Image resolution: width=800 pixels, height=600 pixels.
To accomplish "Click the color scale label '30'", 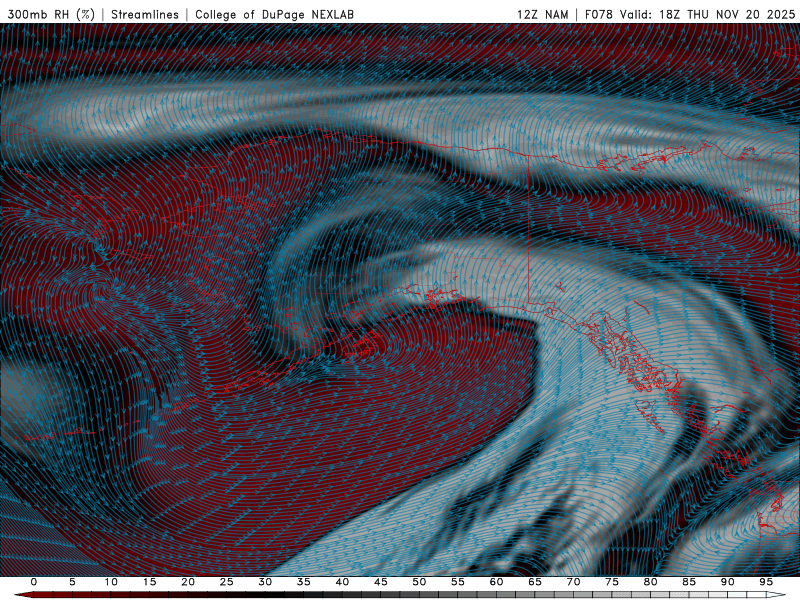I will pyautogui.click(x=265, y=582).
